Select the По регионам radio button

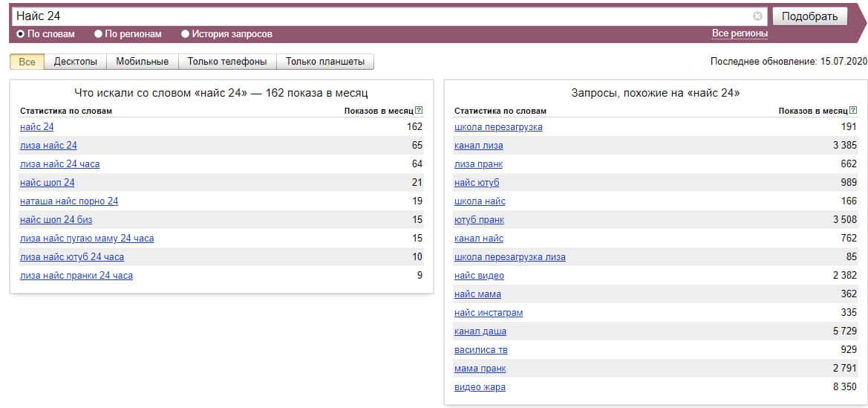coord(99,34)
